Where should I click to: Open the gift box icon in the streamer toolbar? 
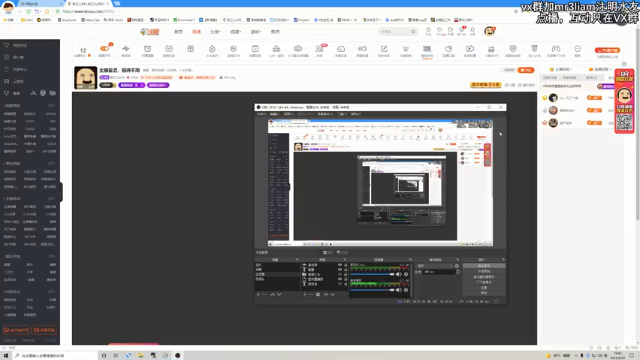coord(190,49)
